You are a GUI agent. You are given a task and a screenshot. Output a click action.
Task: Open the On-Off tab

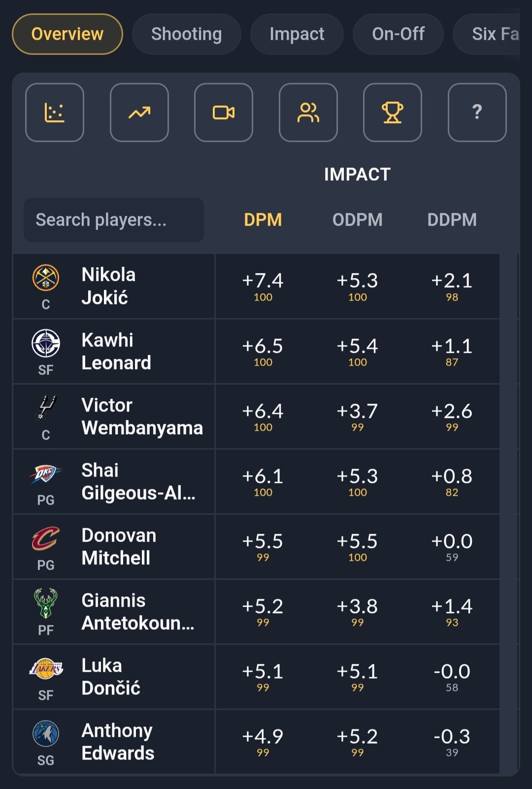pyautogui.click(x=399, y=34)
